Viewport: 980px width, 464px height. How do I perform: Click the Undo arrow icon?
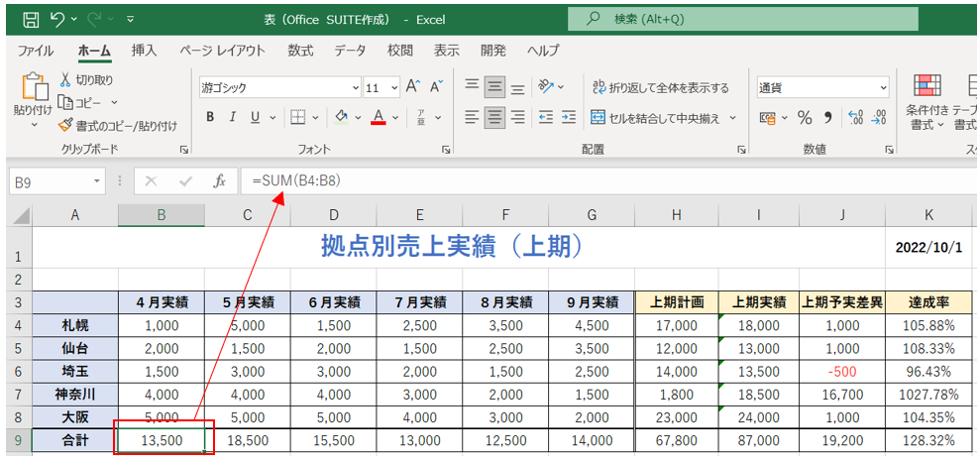pyautogui.click(x=58, y=19)
